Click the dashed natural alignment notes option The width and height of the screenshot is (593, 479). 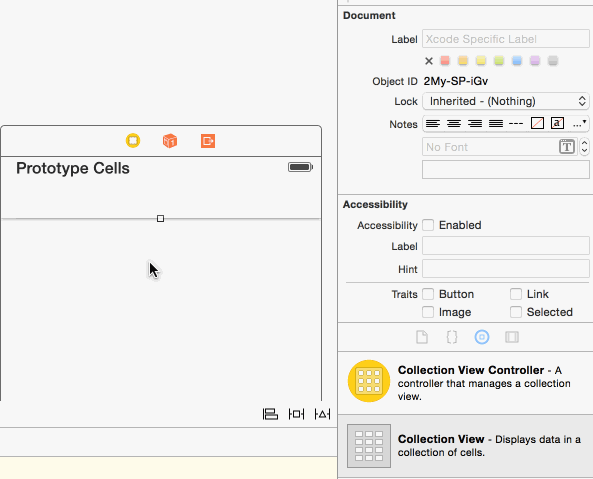pos(516,124)
